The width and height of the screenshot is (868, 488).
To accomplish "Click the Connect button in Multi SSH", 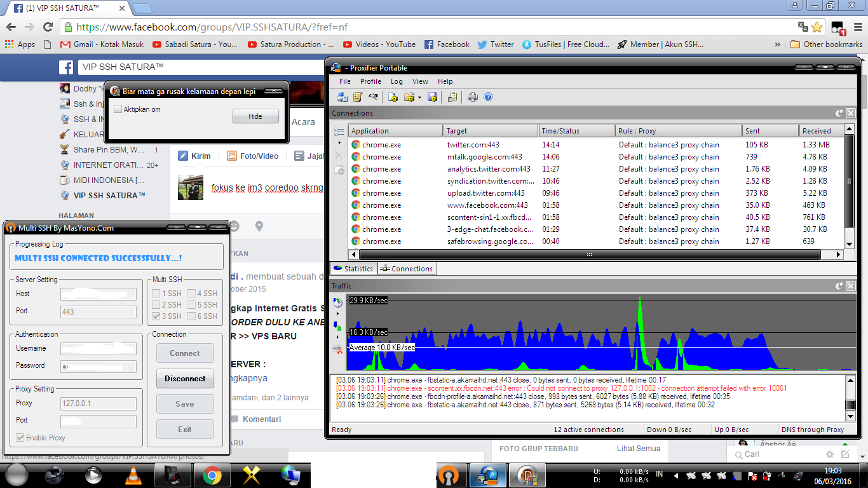I will click(x=185, y=353).
